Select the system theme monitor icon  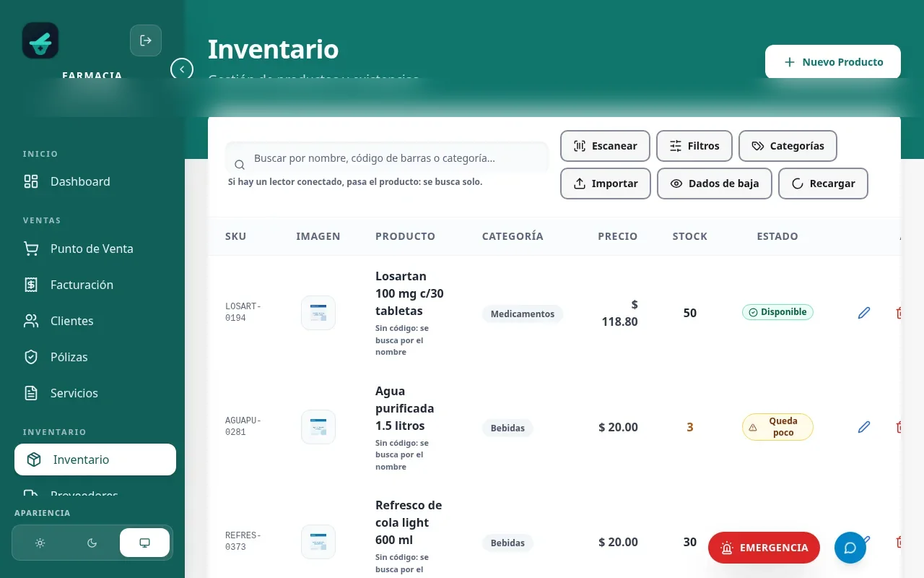coord(144,543)
